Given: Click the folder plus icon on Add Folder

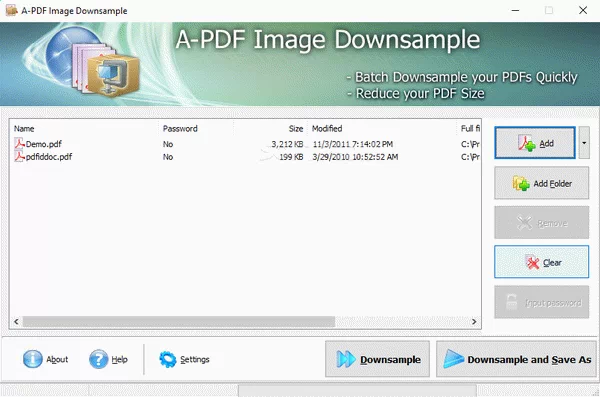Looking at the screenshot, I should 521,183.
